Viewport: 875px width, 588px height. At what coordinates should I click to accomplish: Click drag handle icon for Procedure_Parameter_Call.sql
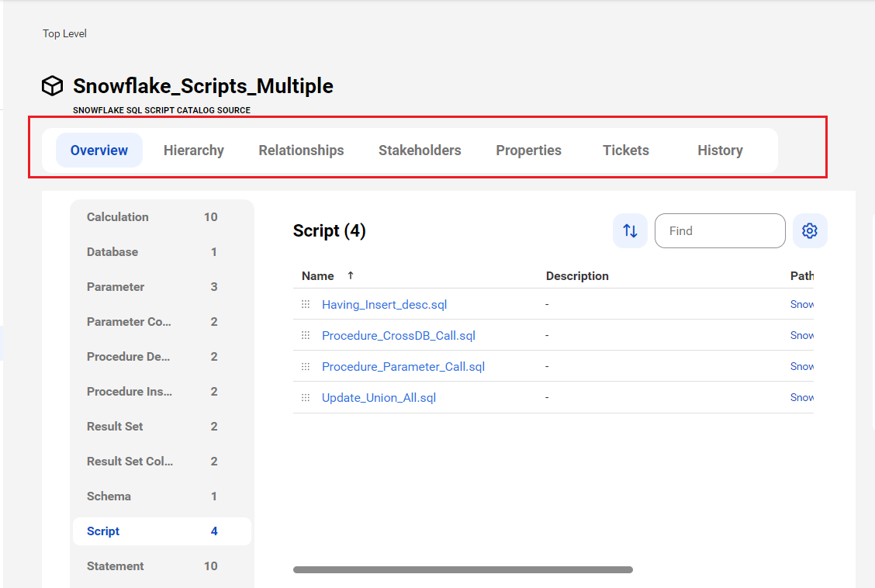306,366
